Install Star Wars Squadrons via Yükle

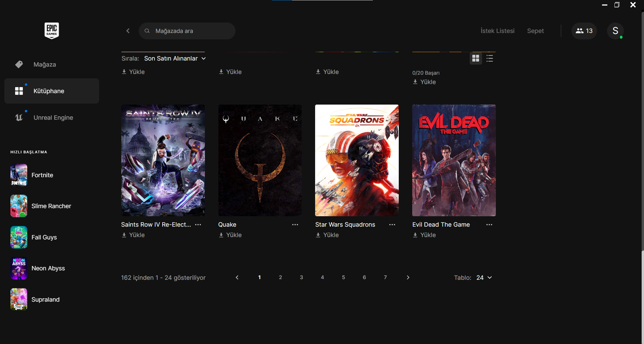328,235
